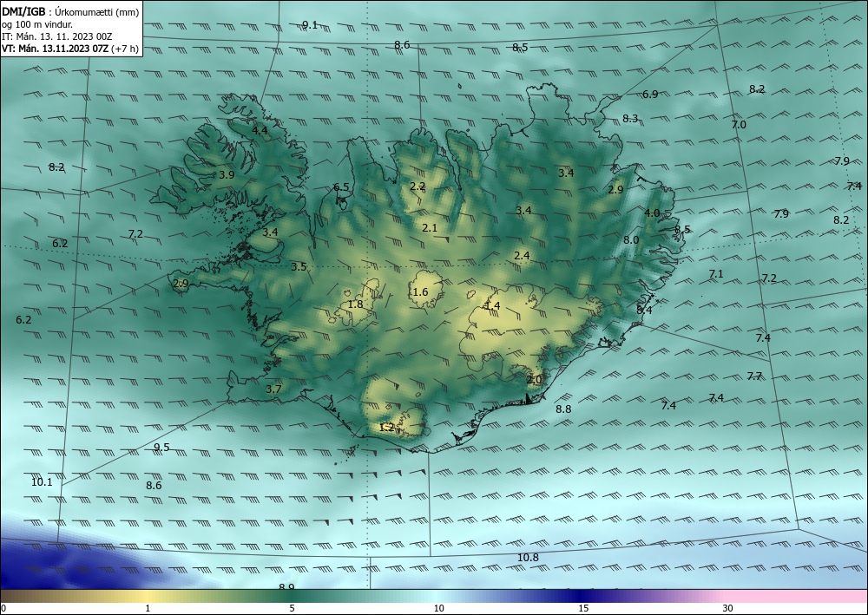Click the 9.1 value at the top

310,24
